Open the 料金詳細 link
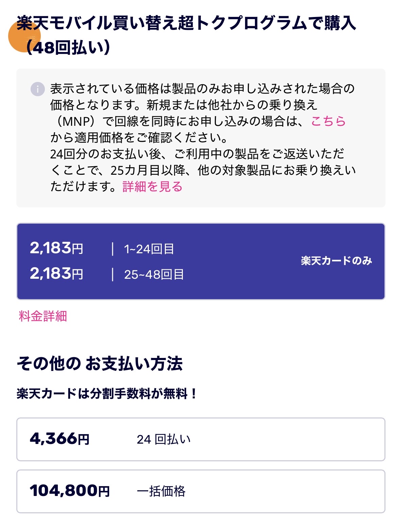This screenshot has width=396, height=532. [43, 316]
